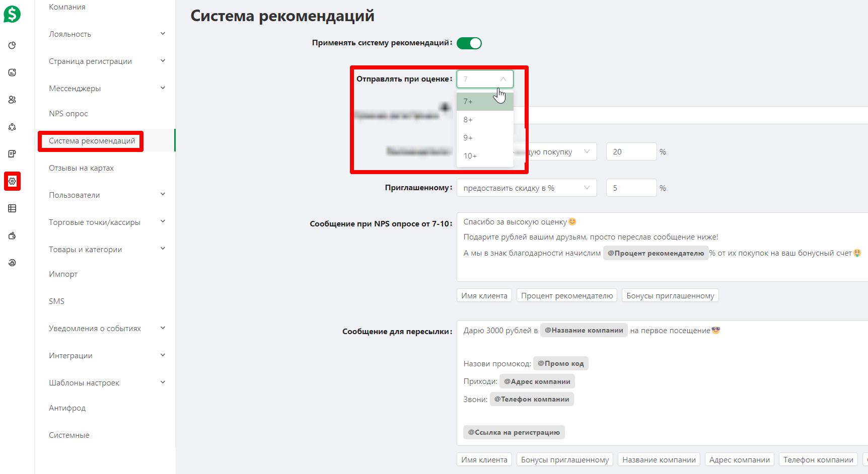The image size is (868, 474).
Task: Expand the Страница регистрации menu chevron
Action: pyautogui.click(x=163, y=61)
